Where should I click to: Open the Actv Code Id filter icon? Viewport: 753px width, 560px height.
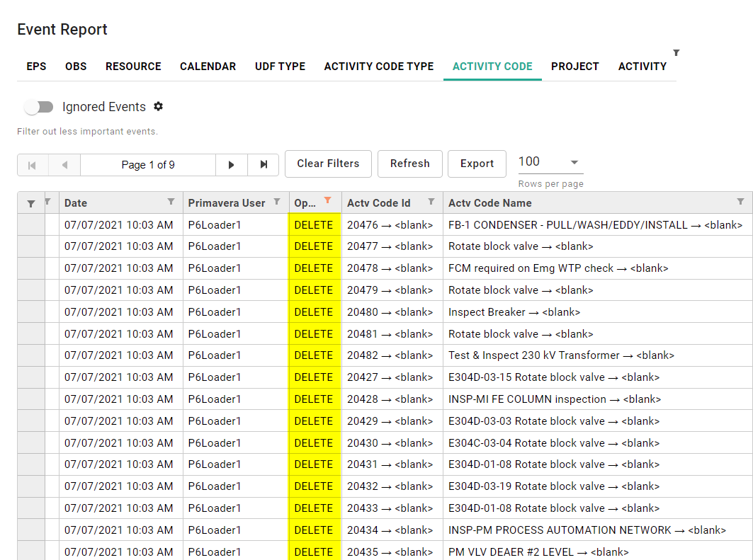[431, 202]
